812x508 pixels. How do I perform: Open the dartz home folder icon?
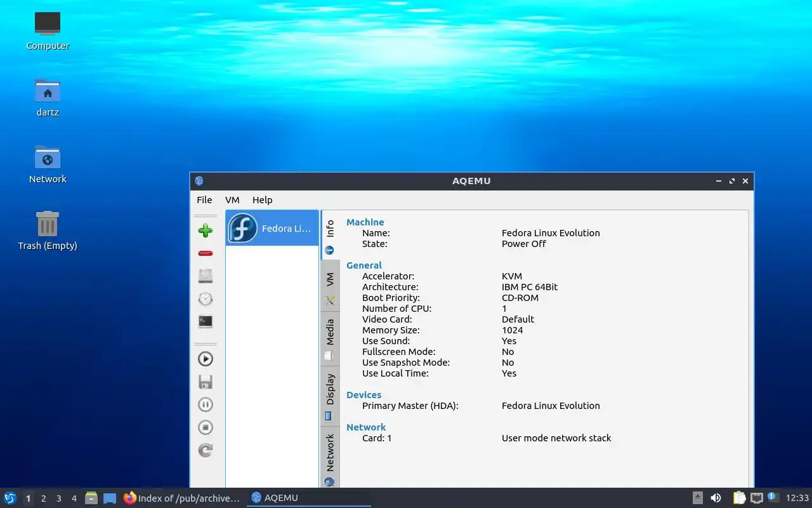[x=48, y=97]
